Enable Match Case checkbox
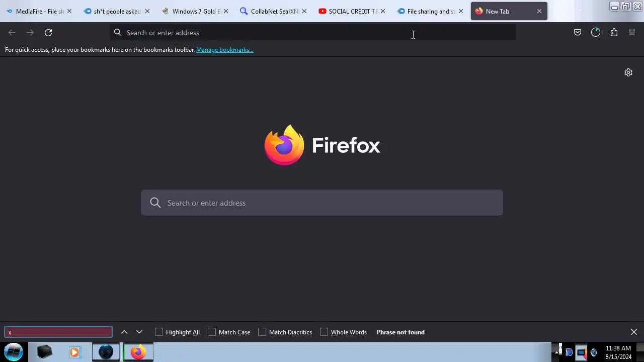Viewport: 644px width, 362px height. coord(212,332)
